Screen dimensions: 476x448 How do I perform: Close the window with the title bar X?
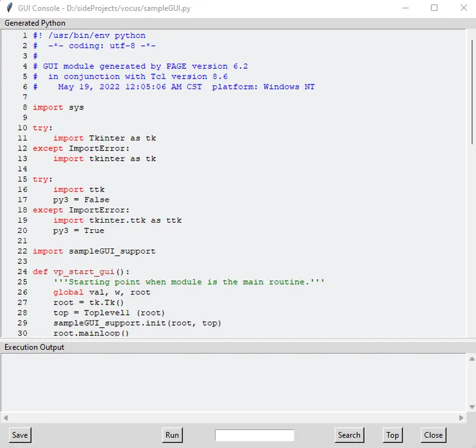pos(463,8)
